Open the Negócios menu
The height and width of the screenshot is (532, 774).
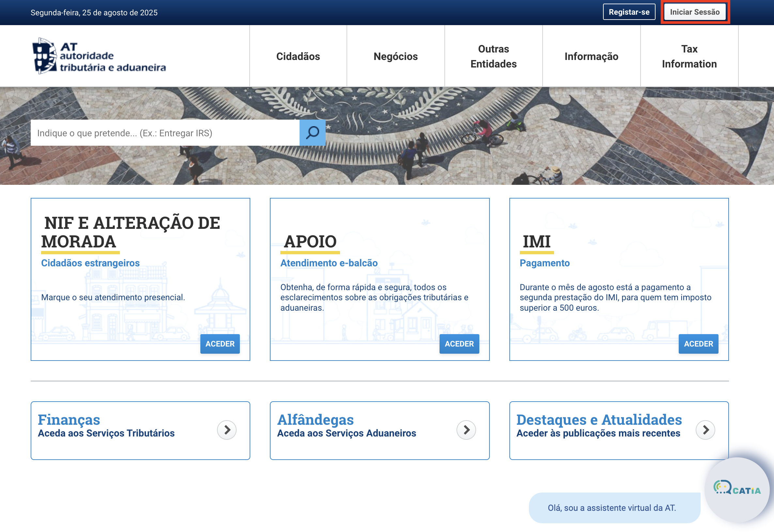396,56
